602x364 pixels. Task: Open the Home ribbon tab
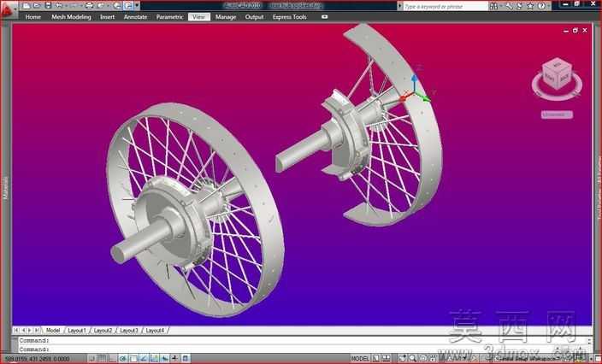(x=33, y=17)
